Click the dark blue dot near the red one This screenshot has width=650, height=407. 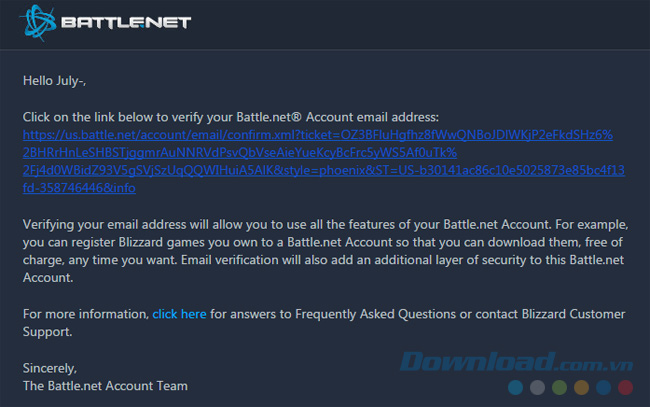coord(604,386)
